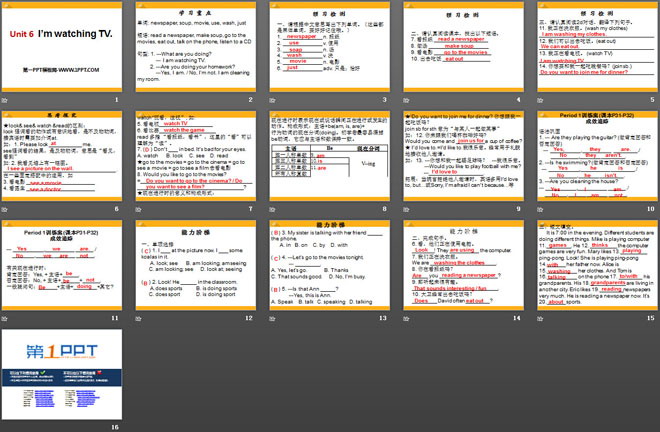Choose slide 8 with the Be V-ing table

point(329,160)
